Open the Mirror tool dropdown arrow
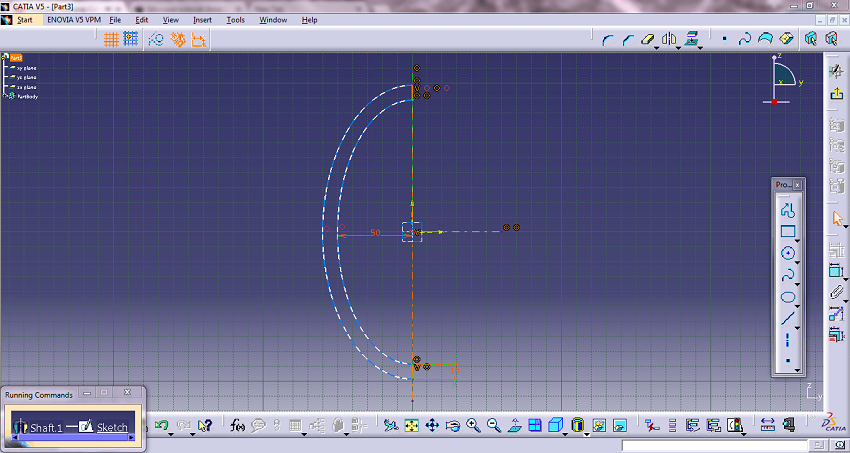The width and height of the screenshot is (850, 453). point(679,48)
